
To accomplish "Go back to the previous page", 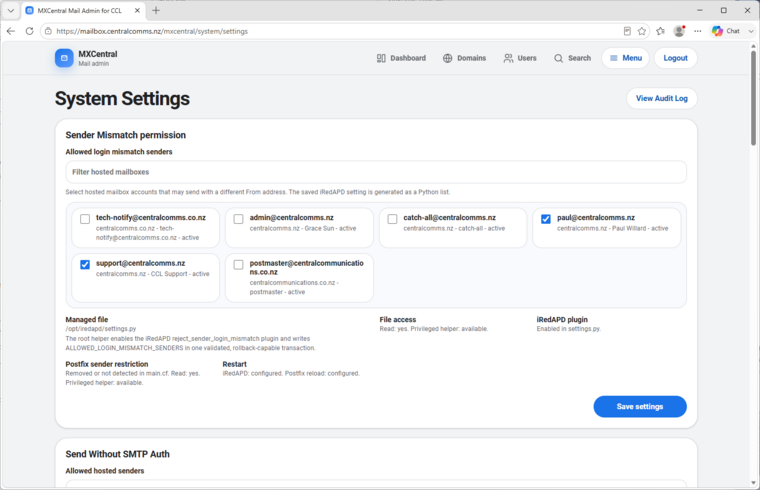I will tap(11, 31).
